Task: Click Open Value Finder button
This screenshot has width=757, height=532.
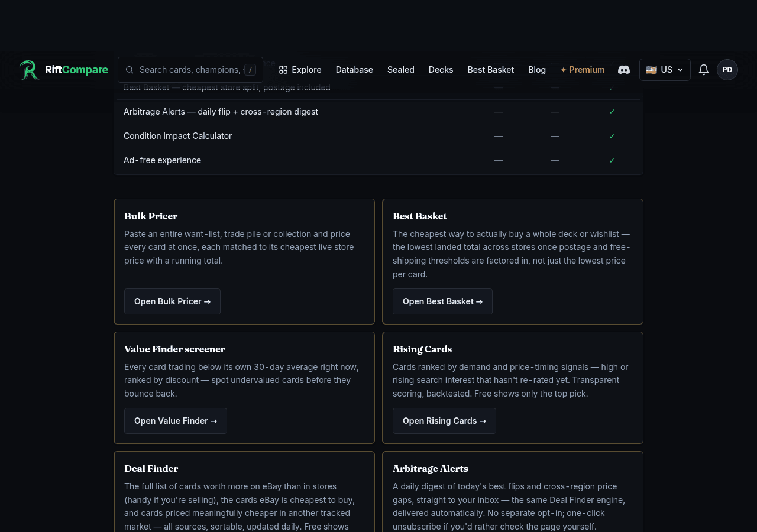Action: pos(176,421)
